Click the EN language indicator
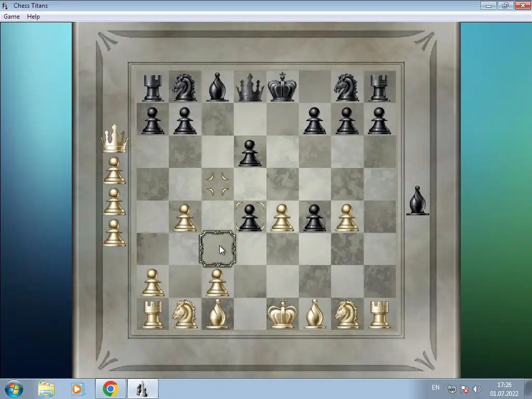The image size is (532, 399). click(436, 388)
